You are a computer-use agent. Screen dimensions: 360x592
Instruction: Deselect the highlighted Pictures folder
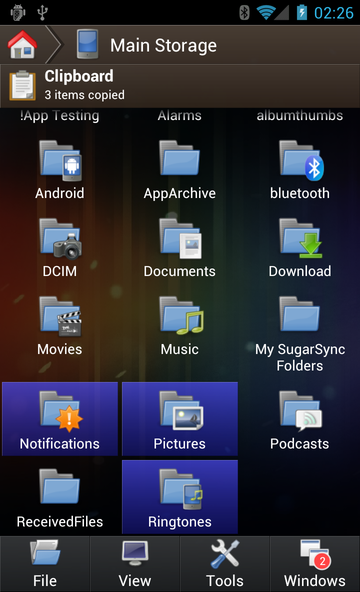point(180,419)
